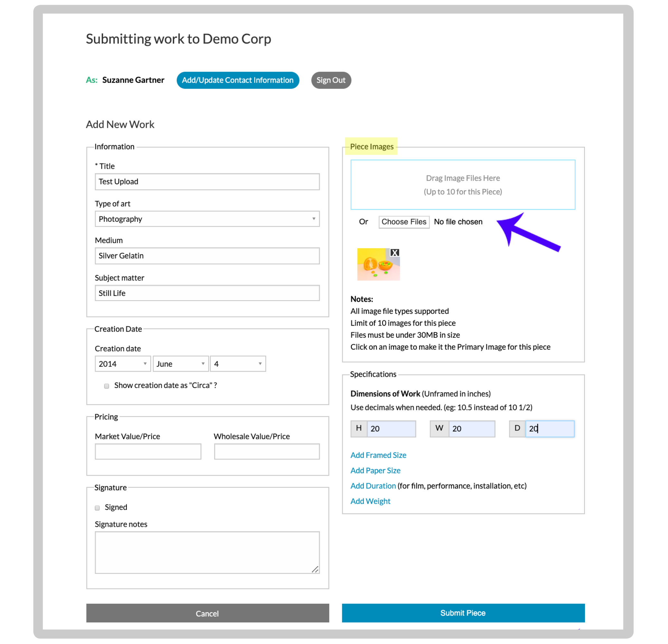Image resolution: width=668 pixels, height=644 pixels.
Task: Add Framed Size to specifications
Action: 378,455
